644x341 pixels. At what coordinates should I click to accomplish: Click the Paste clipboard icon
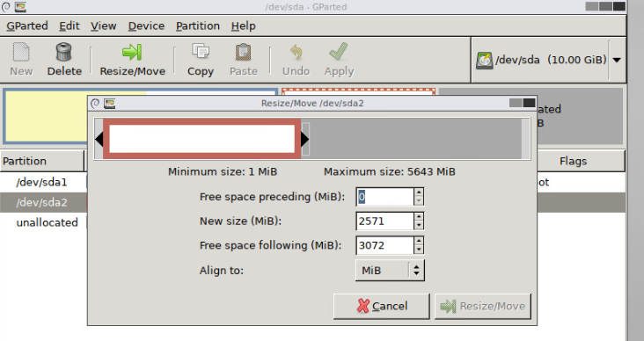click(x=243, y=52)
